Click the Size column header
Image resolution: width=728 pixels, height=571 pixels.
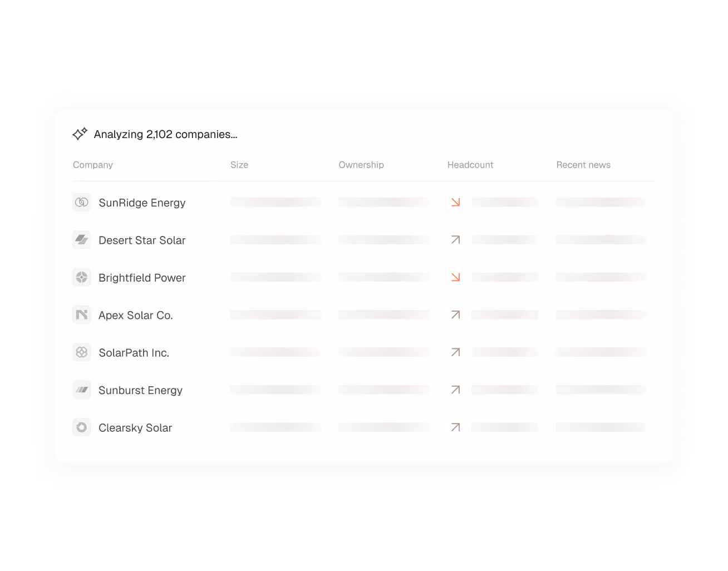239,165
